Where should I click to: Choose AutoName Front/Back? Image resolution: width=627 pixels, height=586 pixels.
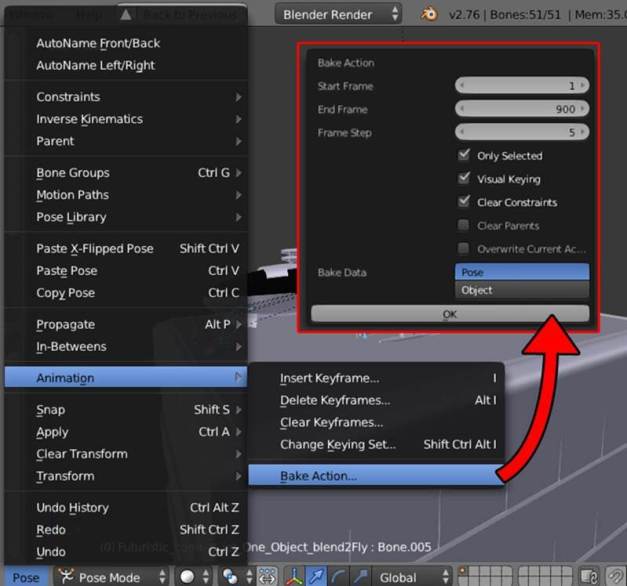pyautogui.click(x=126, y=43)
